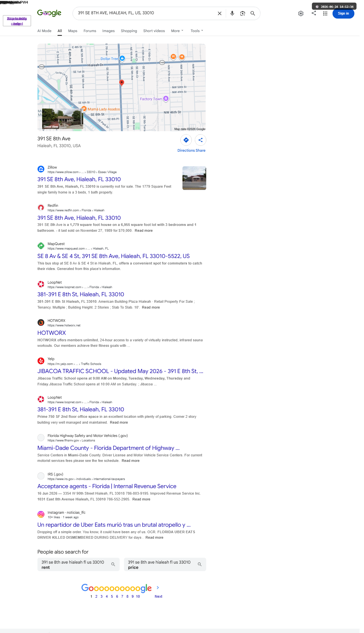Open the Uber Eats Instagram result
The height and width of the screenshot is (633, 364).
(x=114, y=525)
